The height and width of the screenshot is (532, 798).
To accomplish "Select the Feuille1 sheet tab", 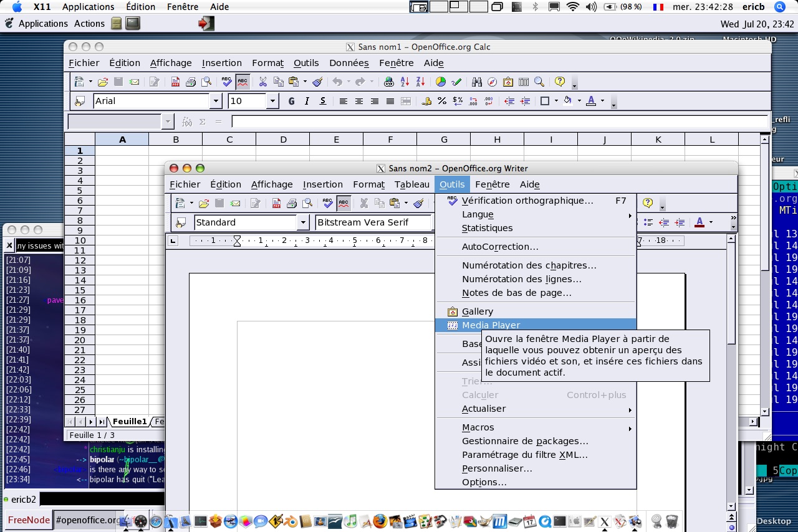I will pyautogui.click(x=129, y=422).
